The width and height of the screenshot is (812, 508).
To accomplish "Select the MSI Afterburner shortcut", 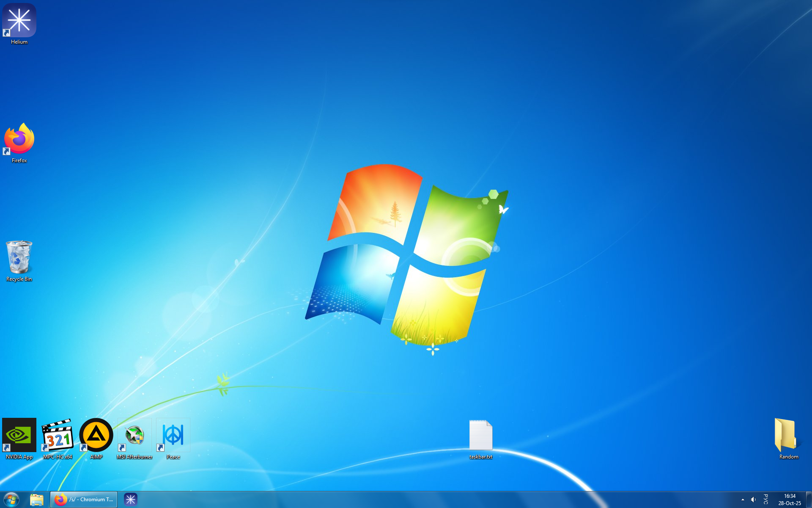I will point(134,435).
